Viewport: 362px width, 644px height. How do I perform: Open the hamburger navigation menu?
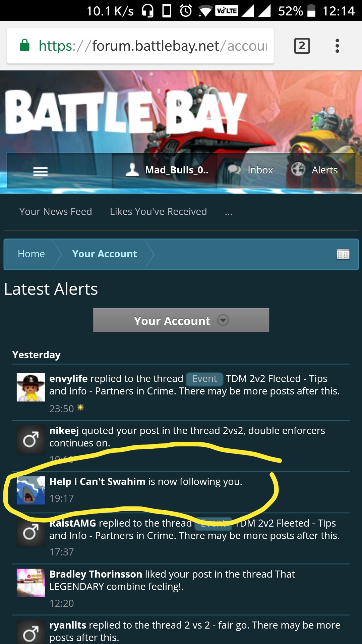(x=41, y=171)
